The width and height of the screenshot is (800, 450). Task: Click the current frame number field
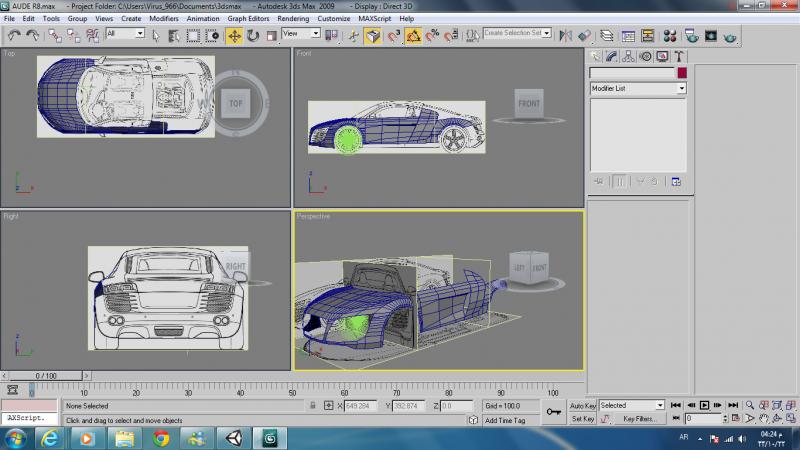pyautogui.click(x=703, y=418)
